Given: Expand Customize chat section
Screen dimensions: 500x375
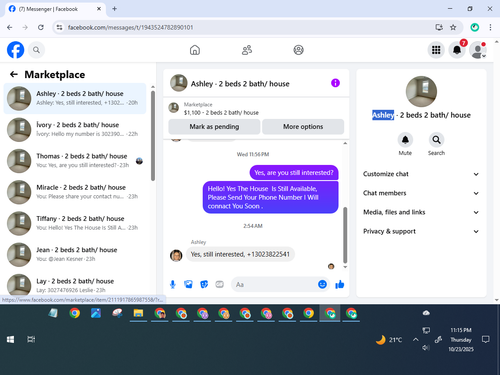Looking at the screenshot, I should pos(421,174).
